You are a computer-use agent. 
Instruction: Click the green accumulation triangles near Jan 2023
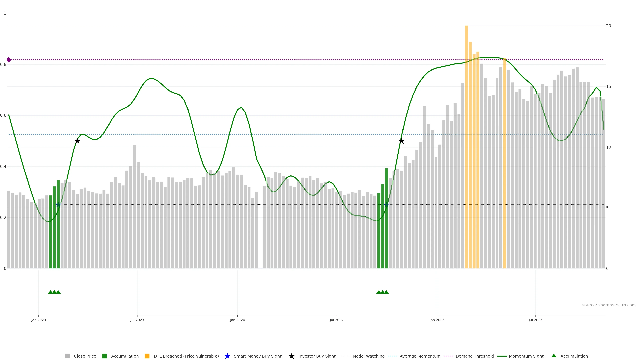(54, 292)
